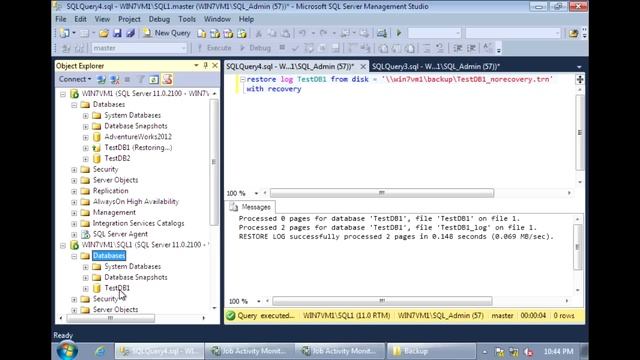The width and height of the screenshot is (640, 360).
Task: Click the New Project toolbar icon
Action: pos(64,33)
